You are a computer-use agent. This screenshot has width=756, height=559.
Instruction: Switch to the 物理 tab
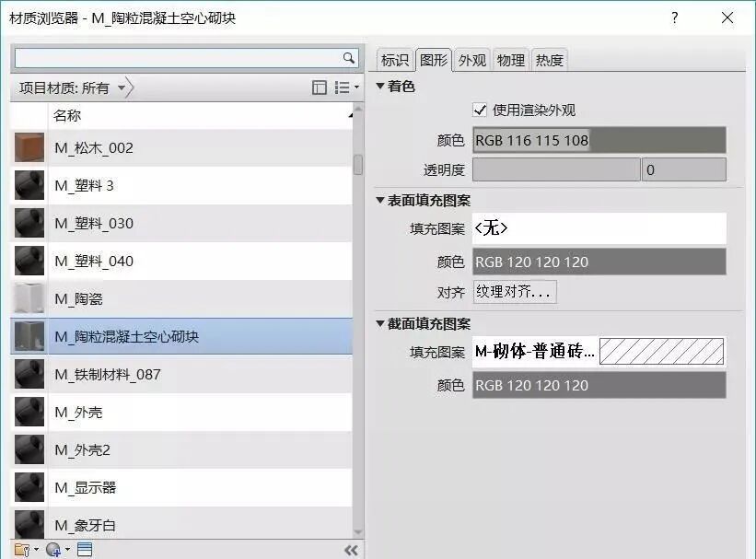[510, 59]
